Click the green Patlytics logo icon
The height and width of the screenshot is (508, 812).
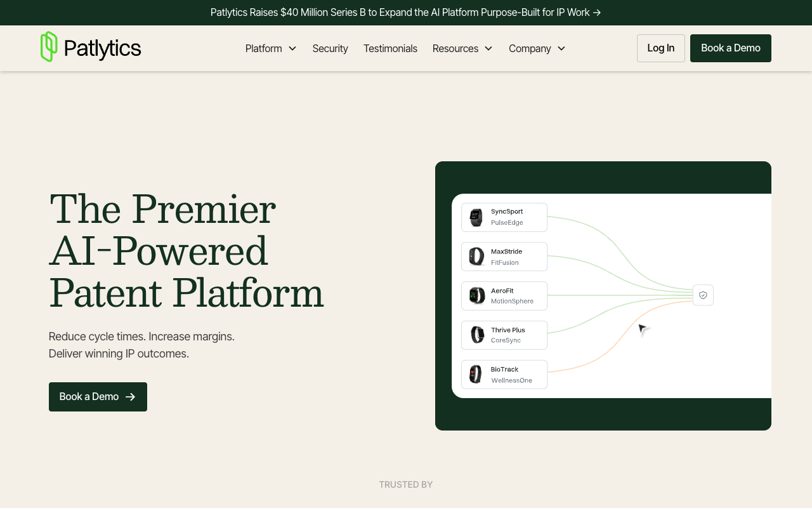pyautogui.click(x=49, y=47)
